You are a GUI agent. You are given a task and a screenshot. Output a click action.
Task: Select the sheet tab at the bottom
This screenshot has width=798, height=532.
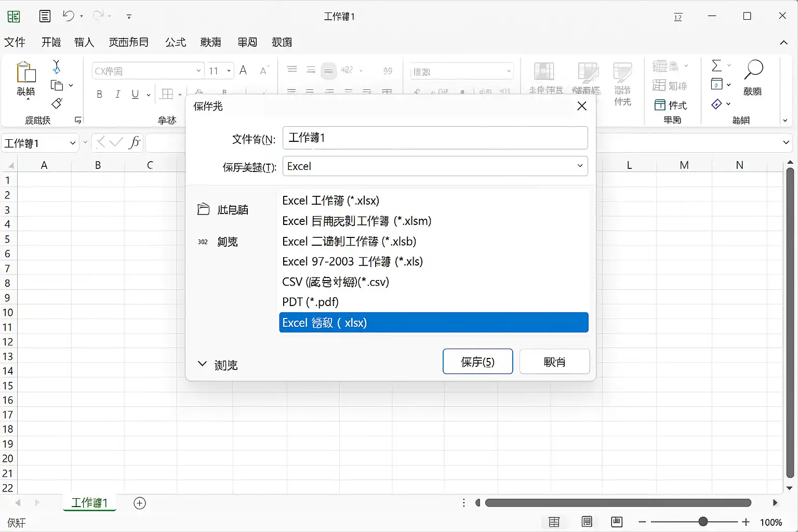[x=89, y=503]
